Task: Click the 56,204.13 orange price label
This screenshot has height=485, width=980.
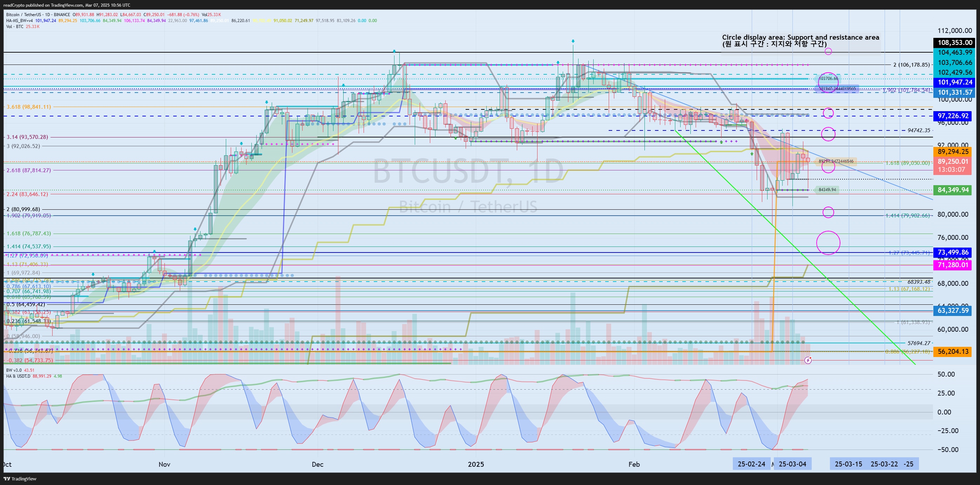Action: 953,351
